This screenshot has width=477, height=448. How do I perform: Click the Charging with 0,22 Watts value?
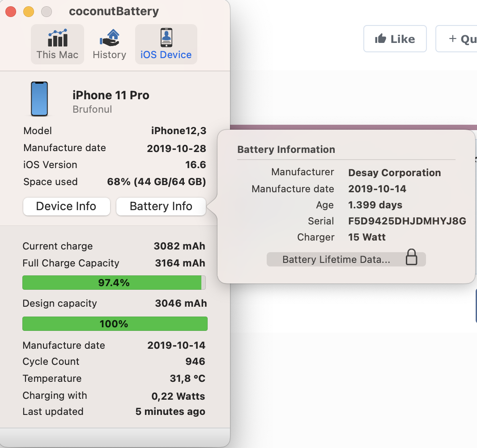(x=178, y=396)
